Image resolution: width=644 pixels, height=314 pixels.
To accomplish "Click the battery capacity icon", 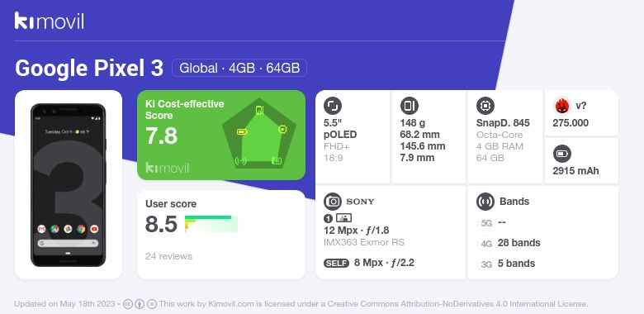I will coord(562,155).
